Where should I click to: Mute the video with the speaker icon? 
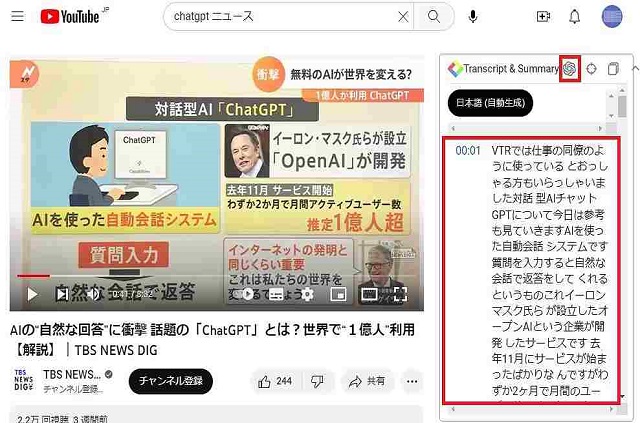click(x=94, y=294)
